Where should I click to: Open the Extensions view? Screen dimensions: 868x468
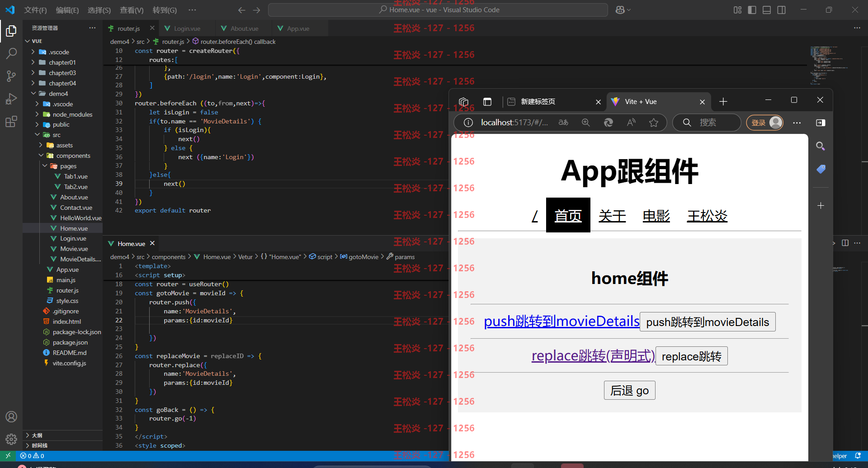11,121
